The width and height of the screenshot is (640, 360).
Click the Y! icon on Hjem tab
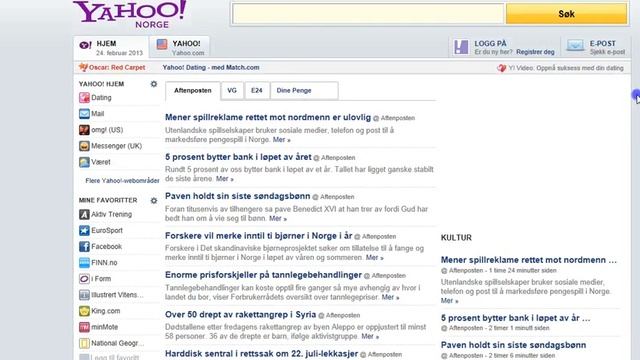[x=85, y=45]
